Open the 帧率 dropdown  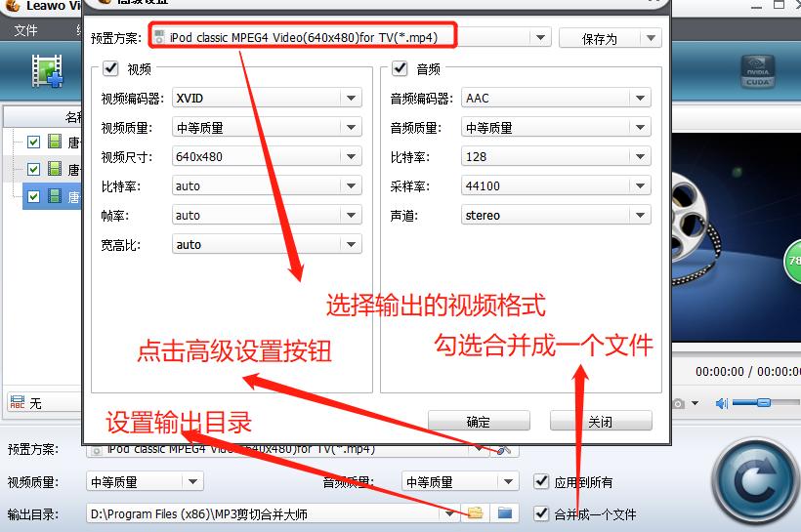pyautogui.click(x=351, y=215)
